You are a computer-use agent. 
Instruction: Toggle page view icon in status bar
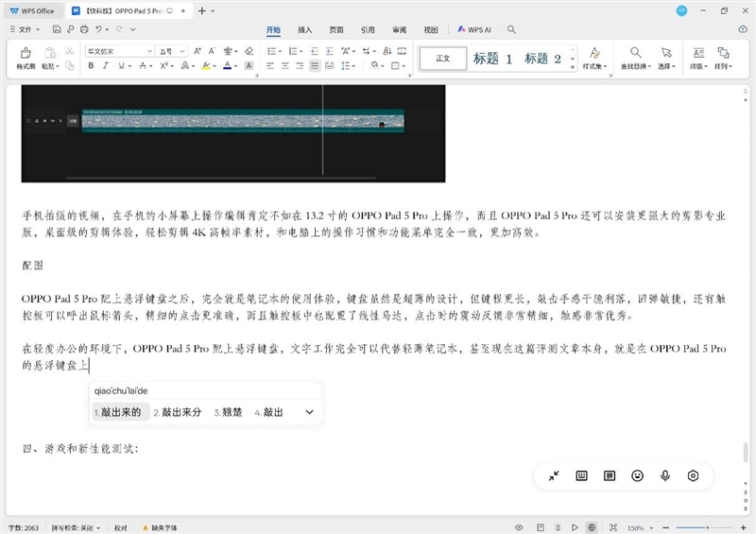541,527
